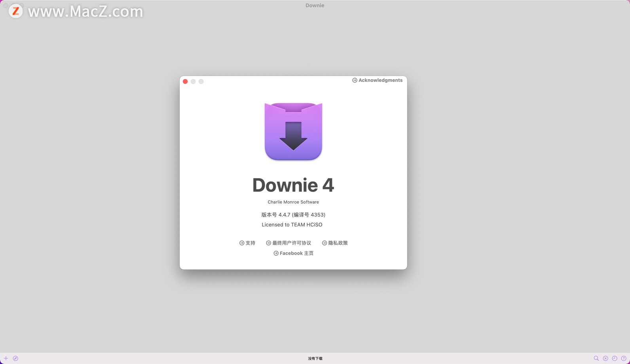This screenshot has width=630, height=364.
Task: Click the plus add-download icon in bottom bar
Action: click(x=6, y=358)
